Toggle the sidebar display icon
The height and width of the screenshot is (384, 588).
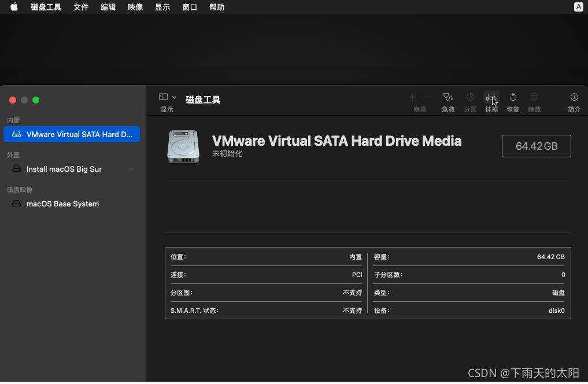click(x=163, y=97)
